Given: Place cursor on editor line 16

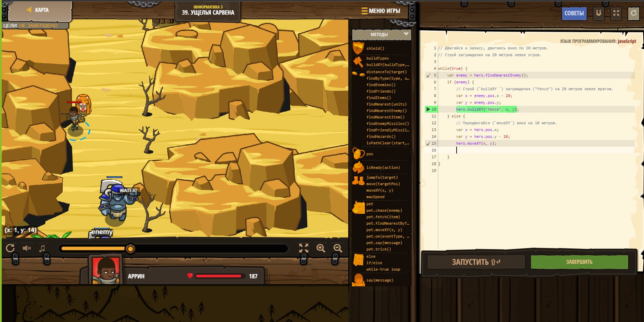Looking at the screenshot, I should [x=536, y=150].
